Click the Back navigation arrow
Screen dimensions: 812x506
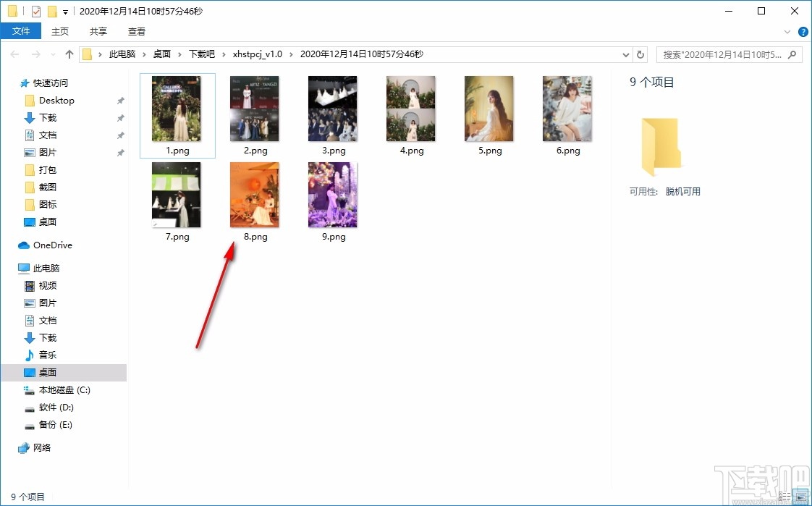tap(14, 54)
